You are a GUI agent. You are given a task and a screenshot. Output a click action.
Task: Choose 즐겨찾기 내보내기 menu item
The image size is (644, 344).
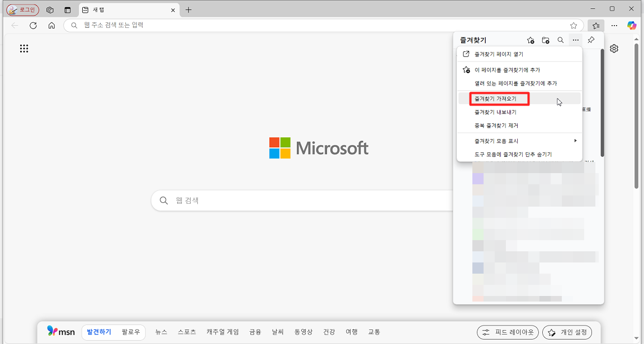point(519,112)
